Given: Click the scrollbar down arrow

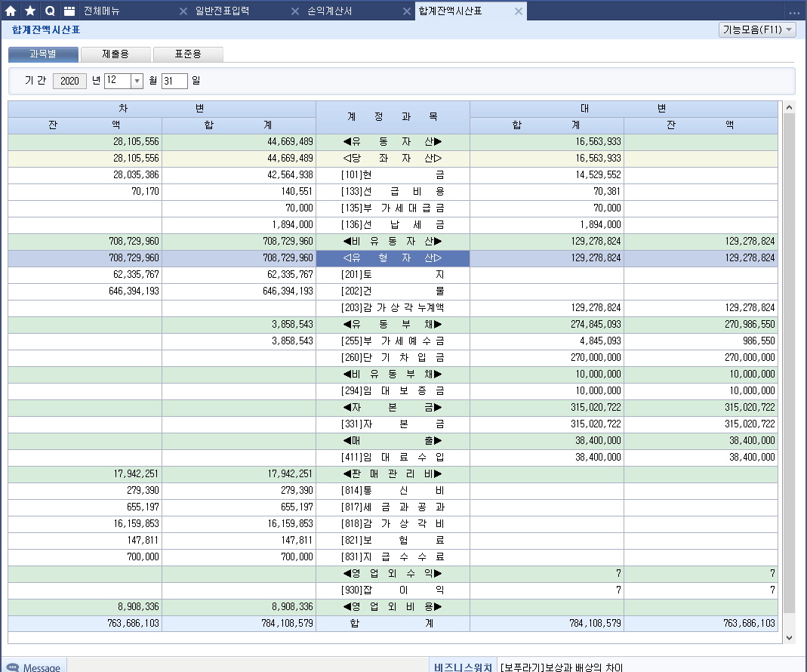Looking at the screenshot, I should point(790,637).
